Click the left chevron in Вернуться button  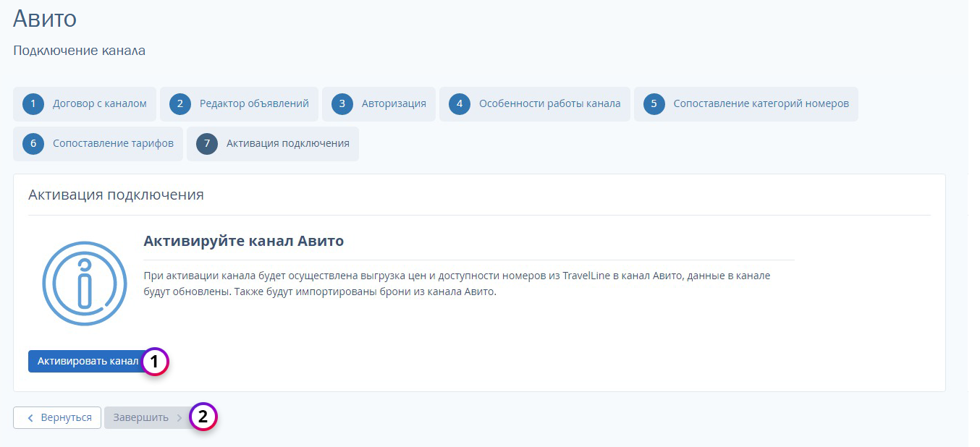pyautogui.click(x=30, y=418)
